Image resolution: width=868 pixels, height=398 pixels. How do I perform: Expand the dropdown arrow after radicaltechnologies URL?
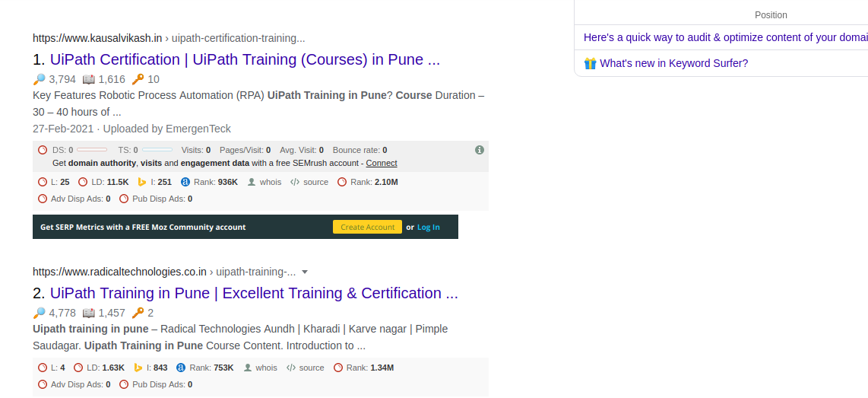pyautogui.click(x=305, y=272)
